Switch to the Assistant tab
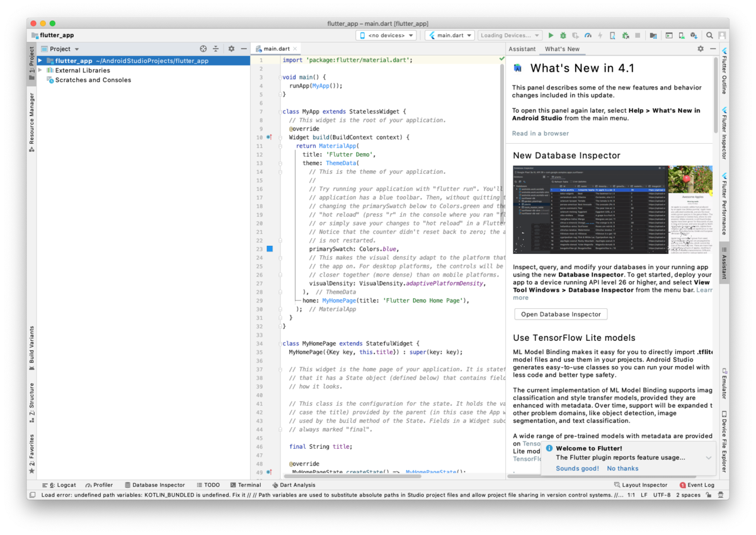 point(522,49)
